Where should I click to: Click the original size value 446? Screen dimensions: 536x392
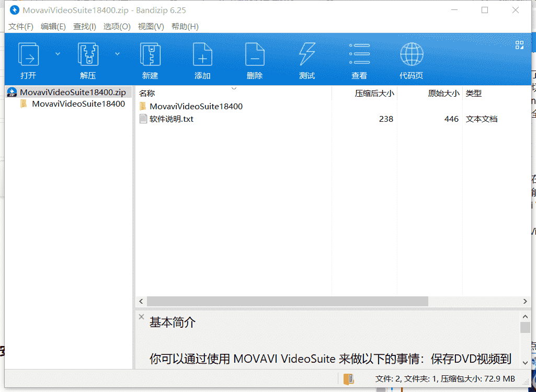pyautogui.click(x=451, y=119)
